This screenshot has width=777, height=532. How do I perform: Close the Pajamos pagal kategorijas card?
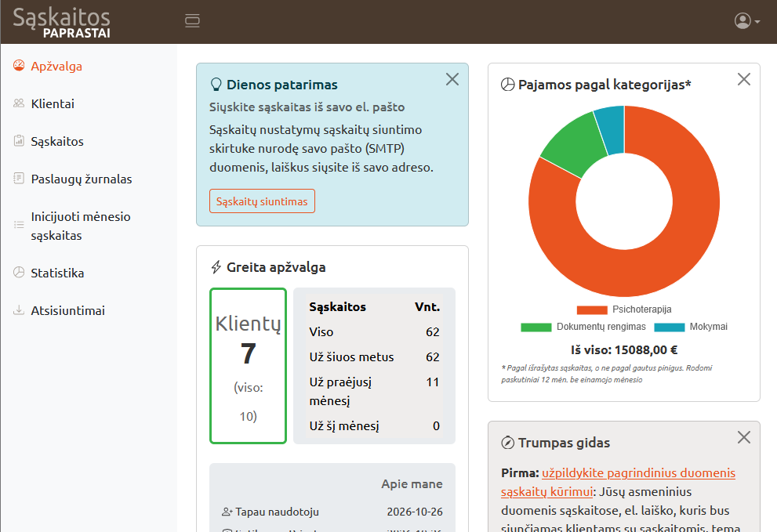[x=744, y=79]
